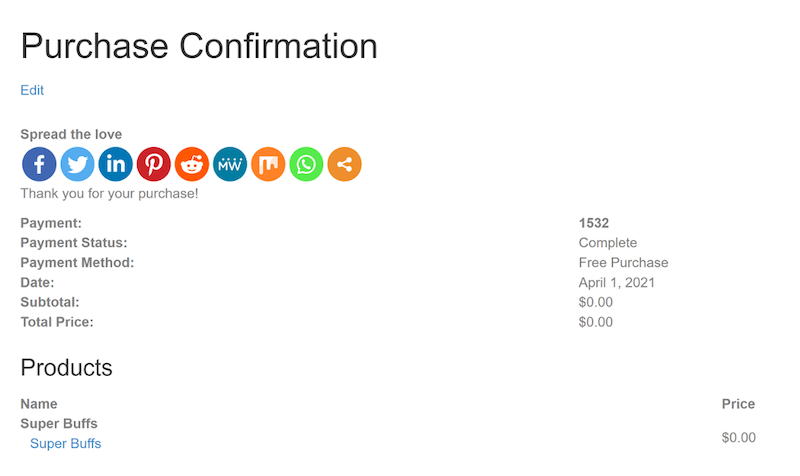Viewport: 800px width, 476px height.
Task: Click the April 1, 2021 date
Action: click(617, 283)
